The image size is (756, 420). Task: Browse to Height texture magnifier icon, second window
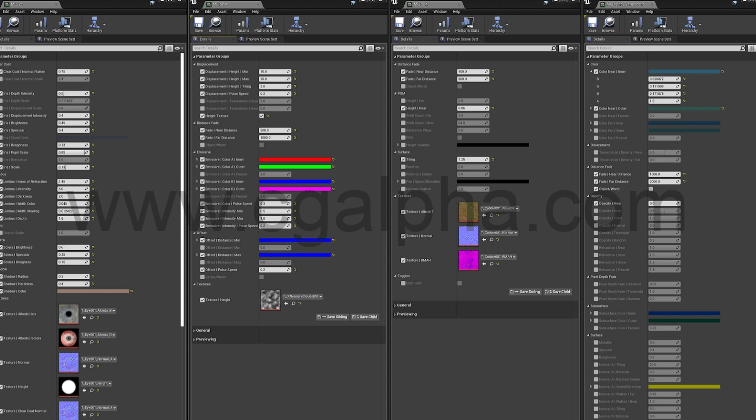pos(293,304)
